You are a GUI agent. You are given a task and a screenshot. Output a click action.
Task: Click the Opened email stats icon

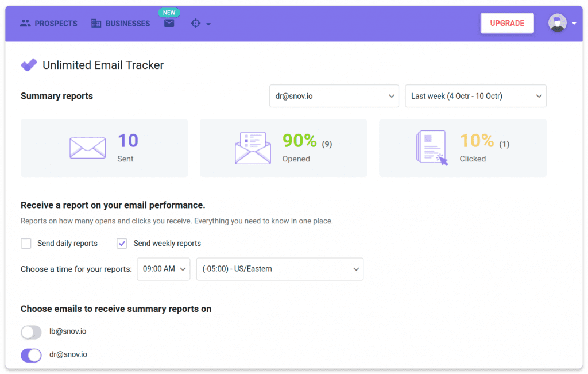(253, 147)
